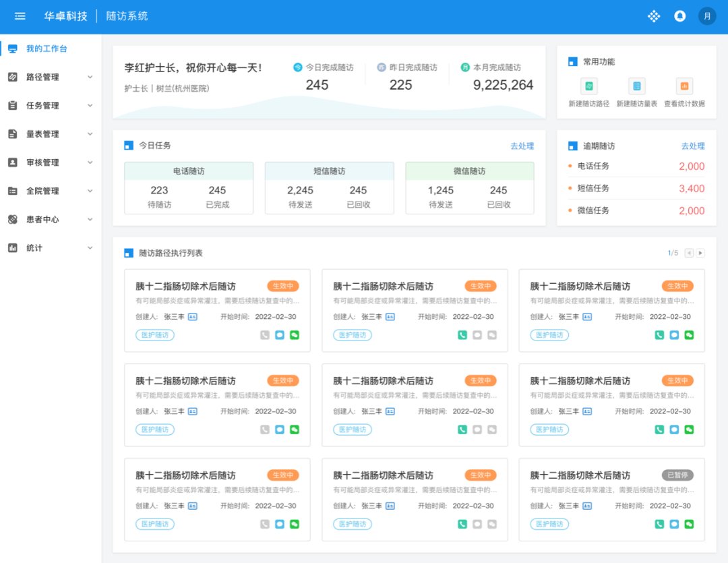Screen dimensions: 728x563
Task: Open the 电话随访 task card
Action: tap(189, 188)
